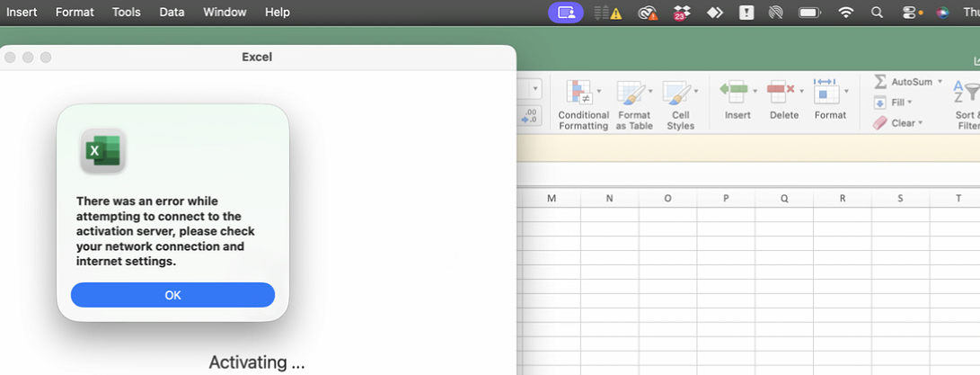Viewport: 980px width, 375px height.
Task: Click the exclamation mark box menu bar icon
Action: (746, 13)
